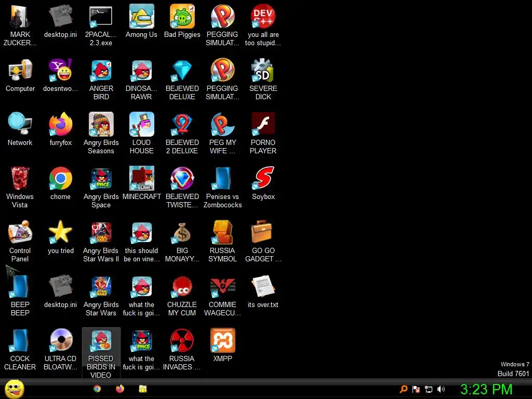Select the Computer icon
Image resolution: width=532 pixels, height=399 pixels.
[20, 75]
